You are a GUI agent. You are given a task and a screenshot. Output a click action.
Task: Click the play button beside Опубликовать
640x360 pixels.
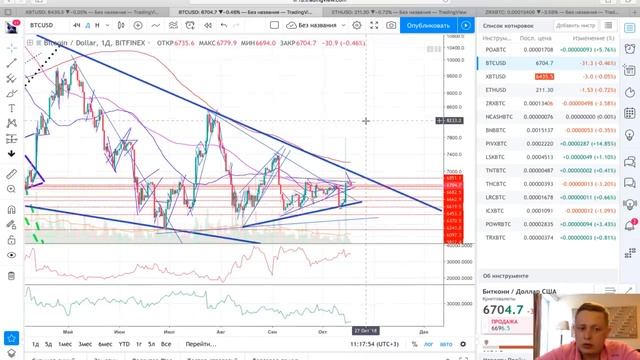click(x=466, y=25)
